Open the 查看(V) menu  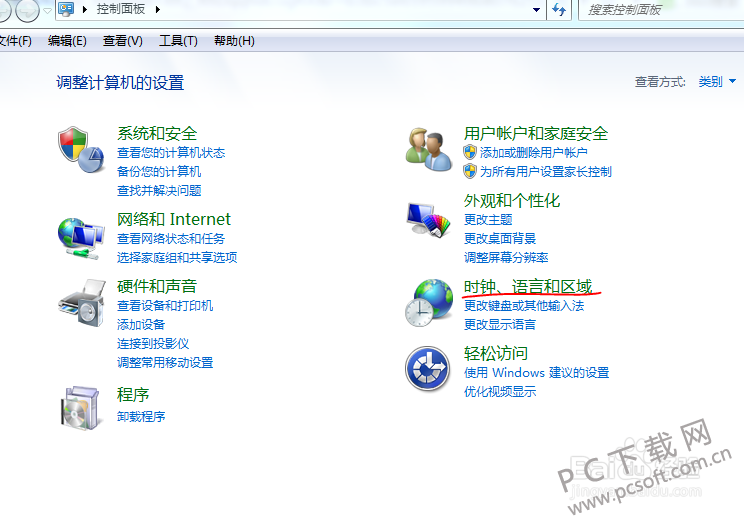coord(122,41)
